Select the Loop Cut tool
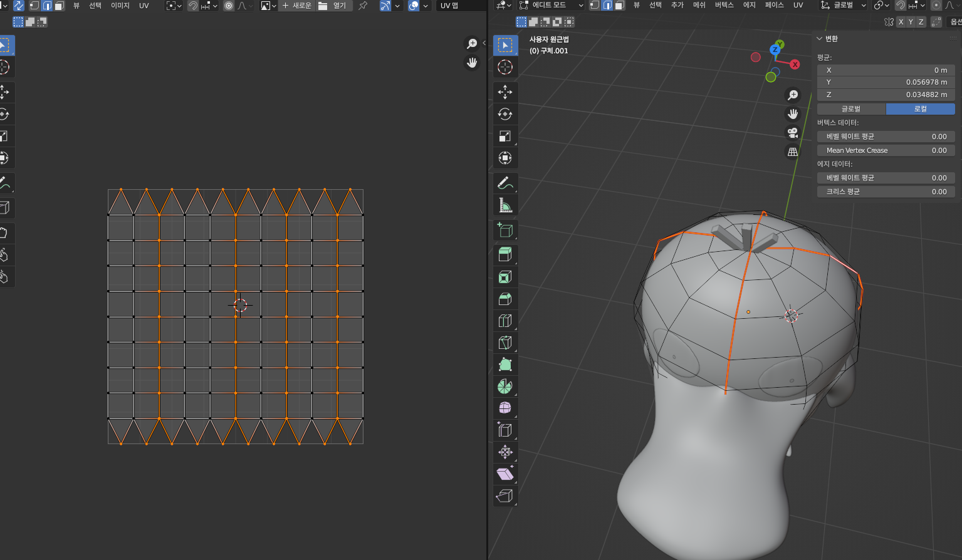The width and height of the screenshot is (962, 560). [505, 321]
